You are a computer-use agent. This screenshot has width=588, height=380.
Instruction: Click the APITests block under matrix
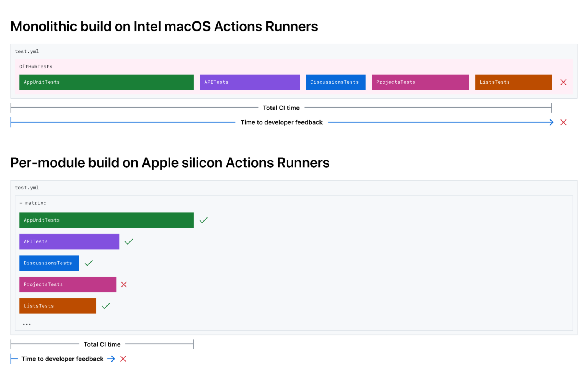point(69,241)
